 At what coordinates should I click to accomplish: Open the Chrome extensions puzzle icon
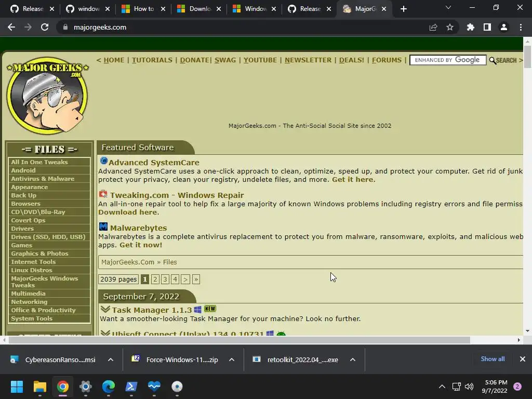point(470,27)
